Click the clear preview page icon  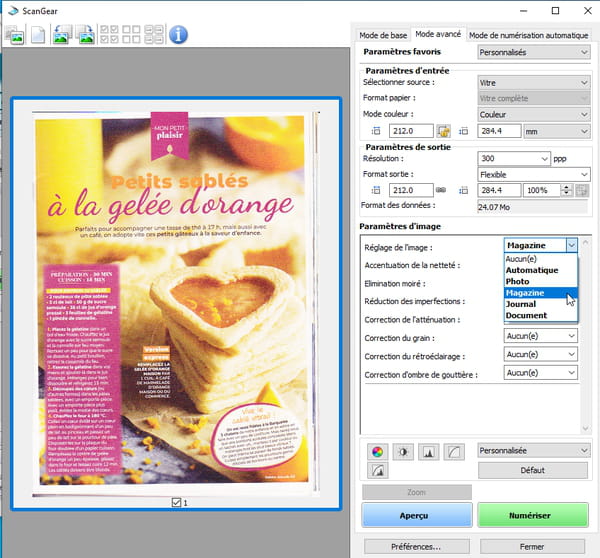point(38,35)
